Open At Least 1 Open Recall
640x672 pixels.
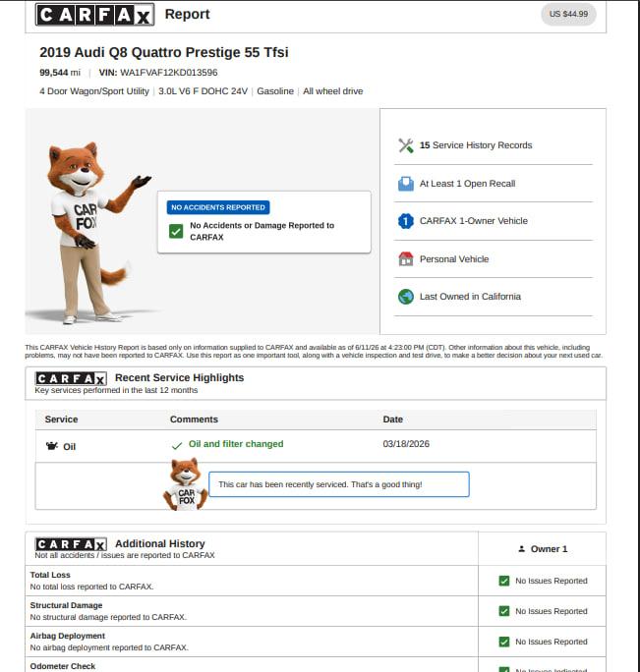pos(467,184)
